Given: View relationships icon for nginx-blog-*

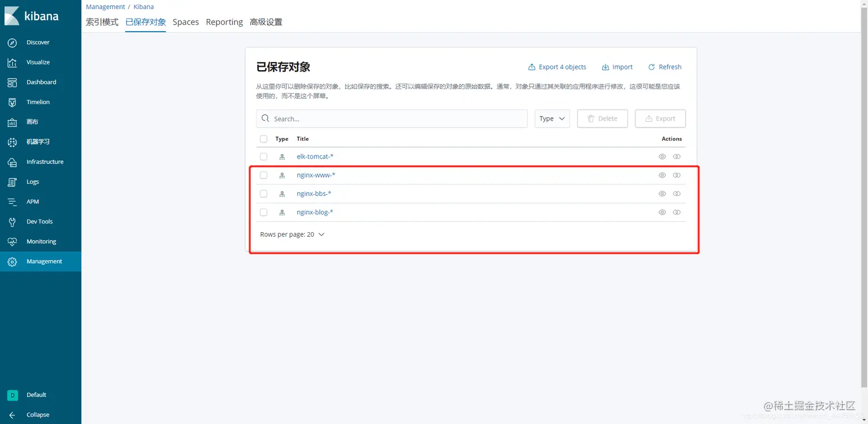Looking at the screenshot, I should click(677, 212).
